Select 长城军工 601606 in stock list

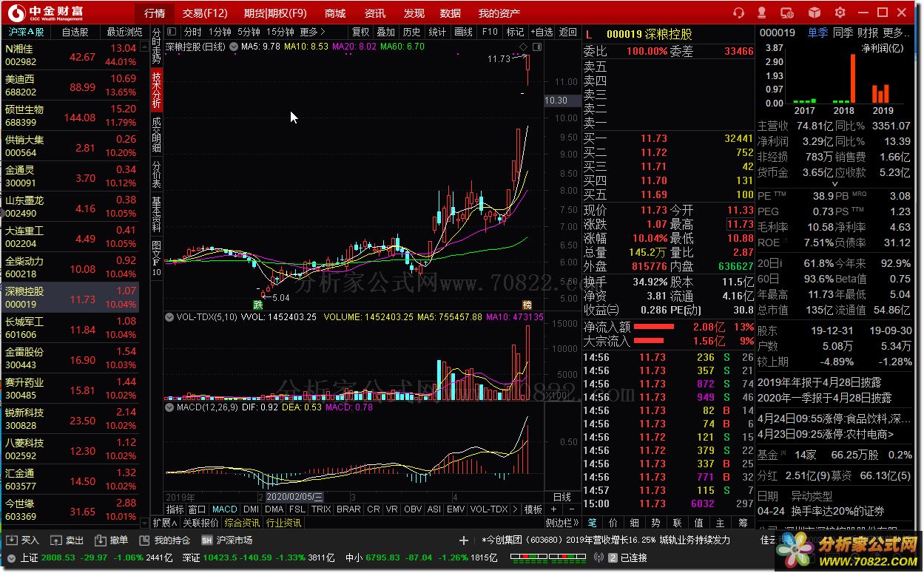(70, 328)
